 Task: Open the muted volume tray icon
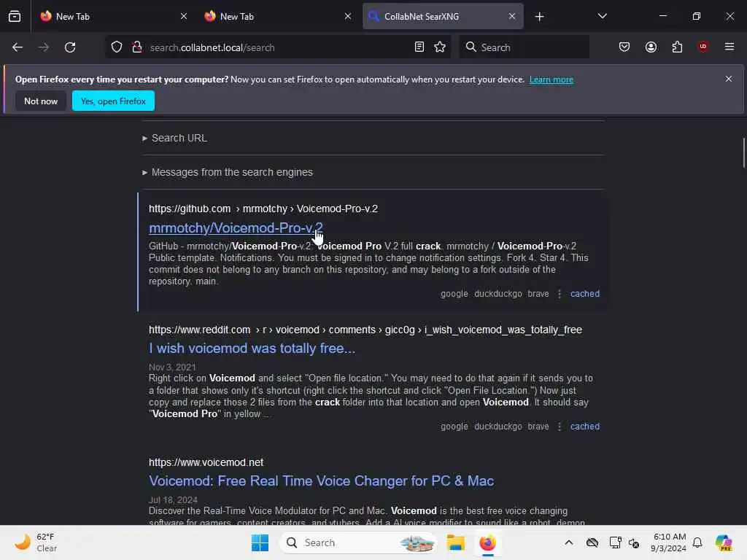(x=634, y=542)
